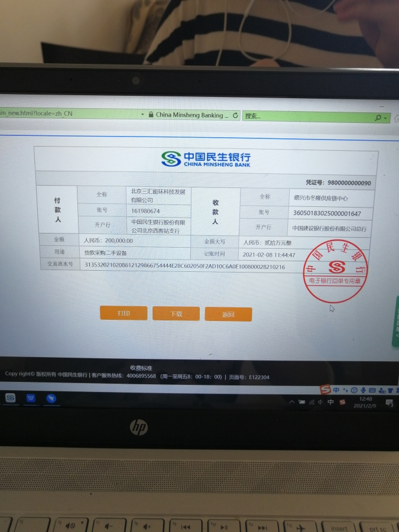Select the voucher number 9800000000090
The image size is (399, 532).
pyautogui.click(x=349, y=183)
